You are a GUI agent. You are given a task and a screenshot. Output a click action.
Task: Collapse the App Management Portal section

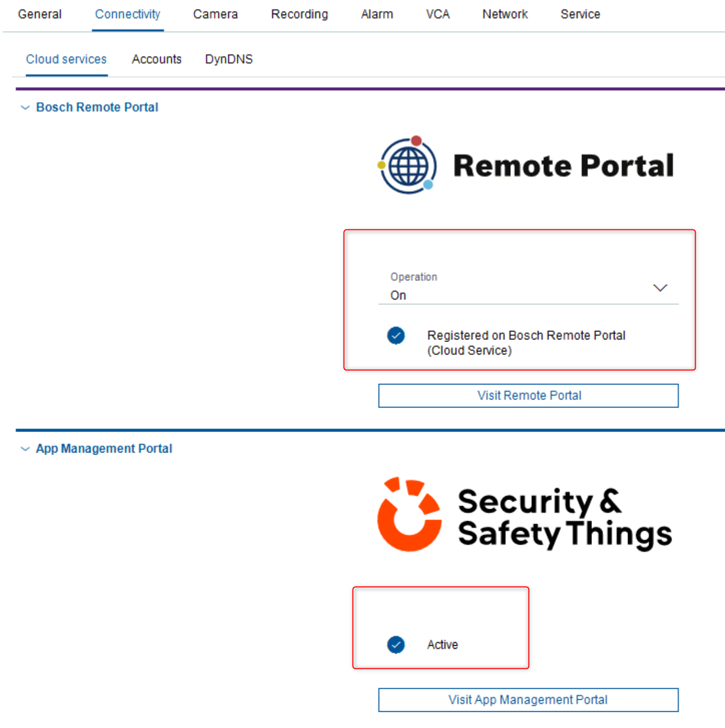(x=25, y=449)
